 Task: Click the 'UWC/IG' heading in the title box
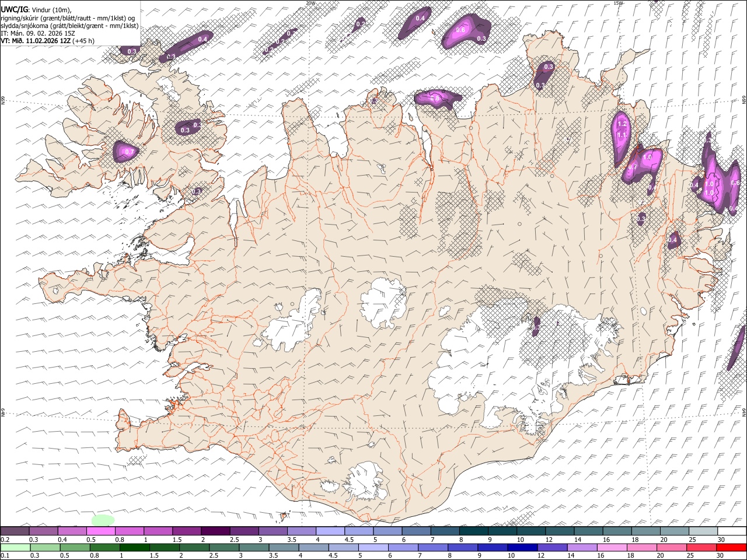13,10
